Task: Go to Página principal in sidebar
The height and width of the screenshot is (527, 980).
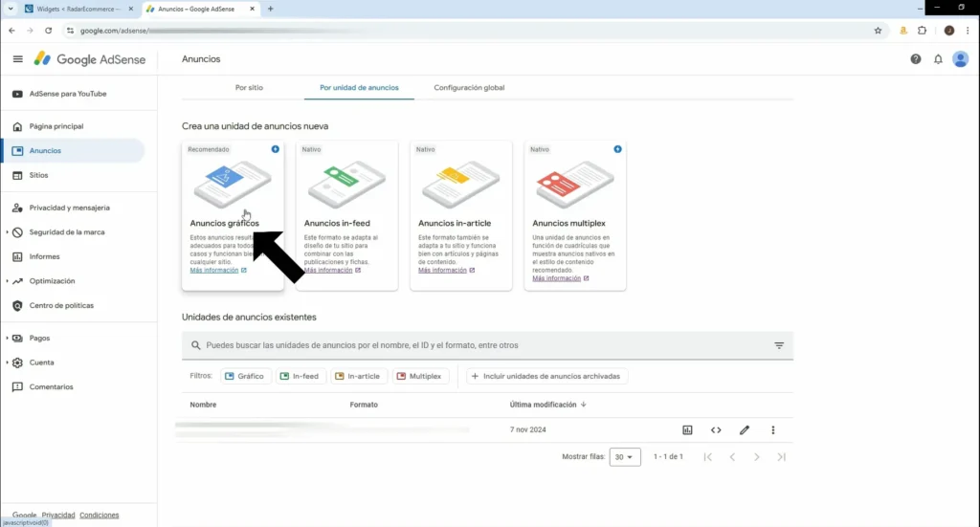Action: [56, 126]
